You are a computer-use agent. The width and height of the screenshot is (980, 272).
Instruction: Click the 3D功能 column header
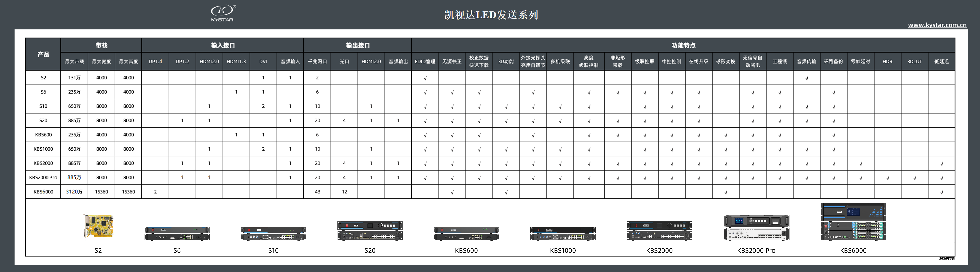tap(506, 61)
